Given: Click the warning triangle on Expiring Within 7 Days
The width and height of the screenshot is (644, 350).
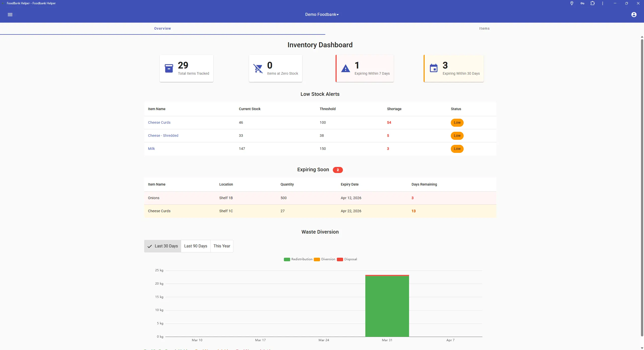Looking at the screenshot, I should [x=346, y=68].
